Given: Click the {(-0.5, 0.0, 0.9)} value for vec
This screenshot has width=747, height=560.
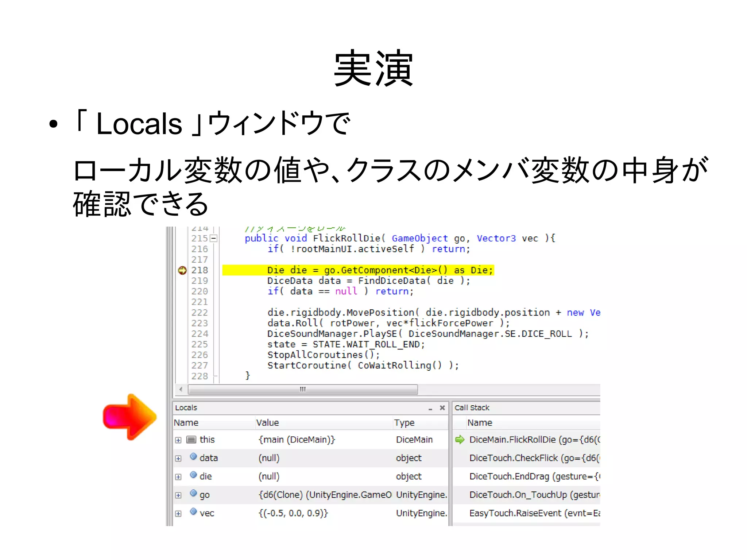Looking at the screenshot, I should click(293, 513).
